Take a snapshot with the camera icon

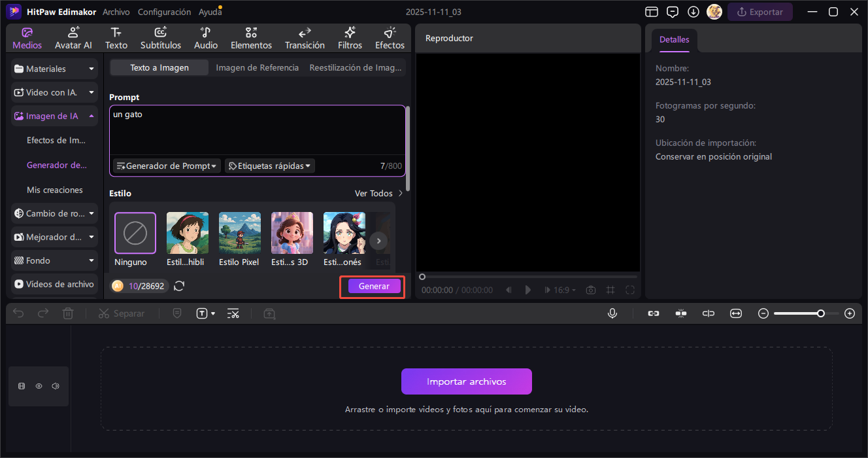pyautogui.click(x=591, y=290)
